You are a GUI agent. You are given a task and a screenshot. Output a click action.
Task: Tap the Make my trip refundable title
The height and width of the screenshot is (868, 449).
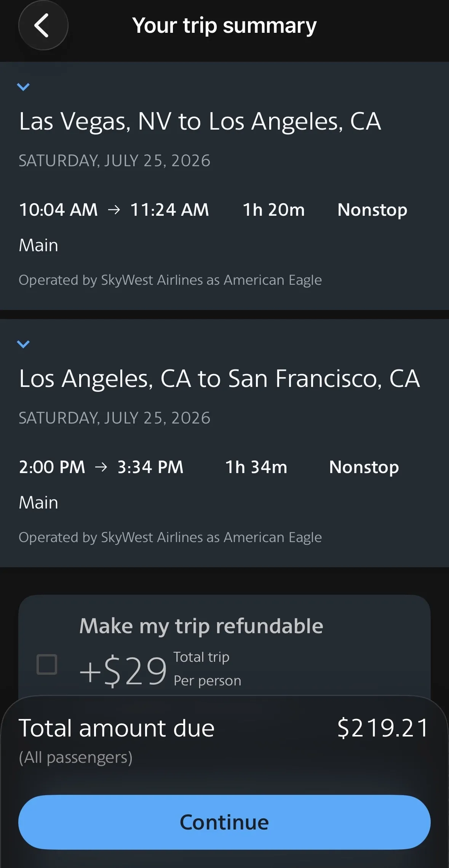[201, 626]
